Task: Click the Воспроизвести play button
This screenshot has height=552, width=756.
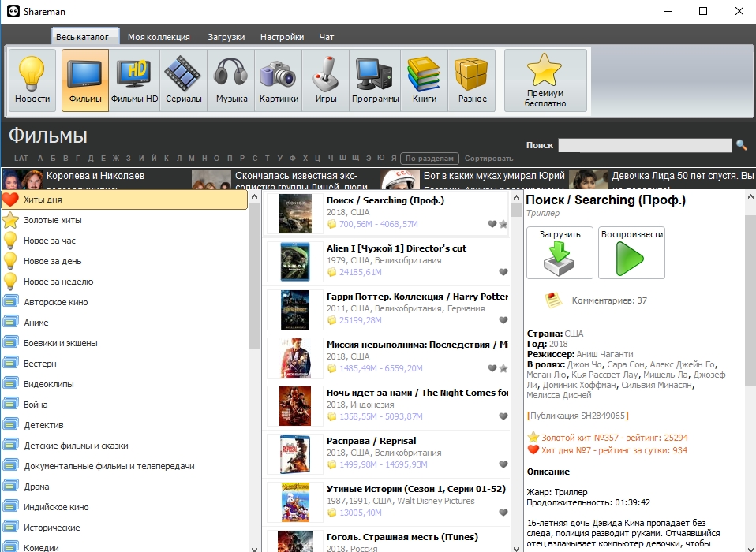Action: click(631, 252)
